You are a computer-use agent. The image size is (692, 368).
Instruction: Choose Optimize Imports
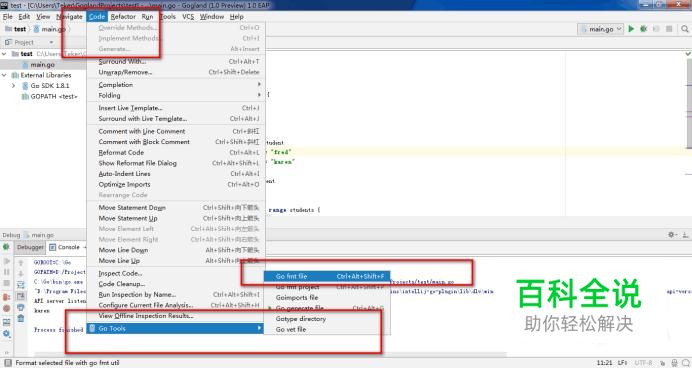(176, 184)
